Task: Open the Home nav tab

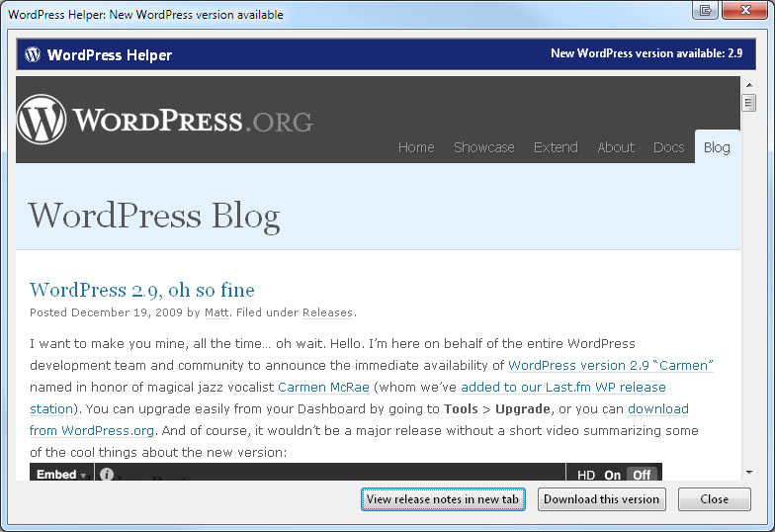Action: (x=416, y=147)
